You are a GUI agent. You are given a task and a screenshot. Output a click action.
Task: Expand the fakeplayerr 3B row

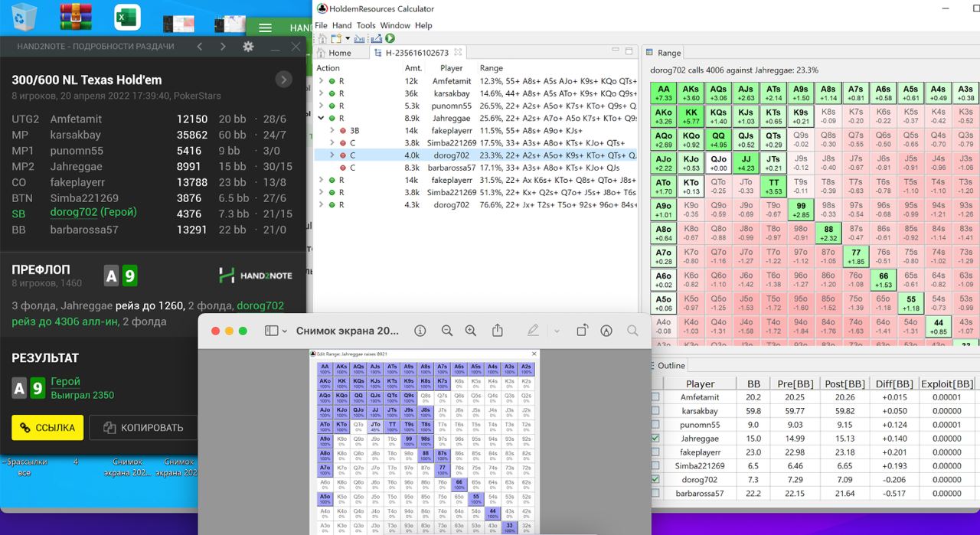click(332, 131)
